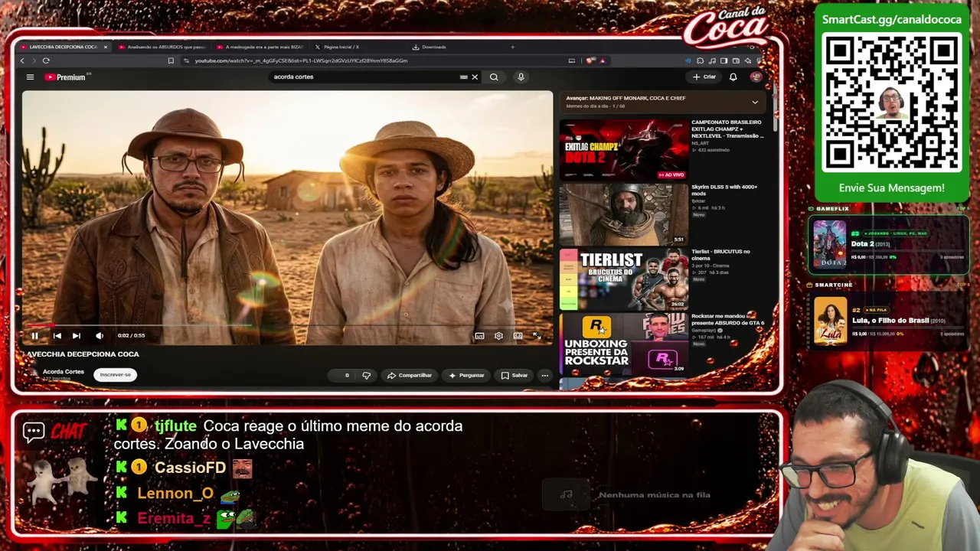Switch to the Downloads tab
The image size is (980, 551).
pos(430,47)
